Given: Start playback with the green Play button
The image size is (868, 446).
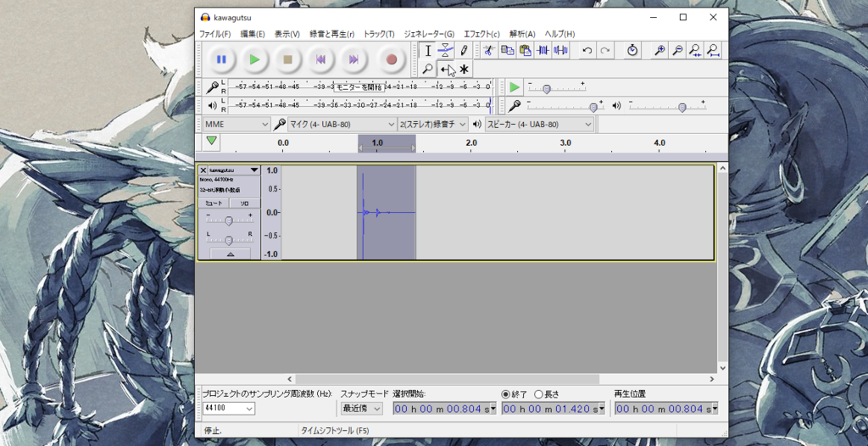Looking at the screenshot, I should (x=254, y=59).
